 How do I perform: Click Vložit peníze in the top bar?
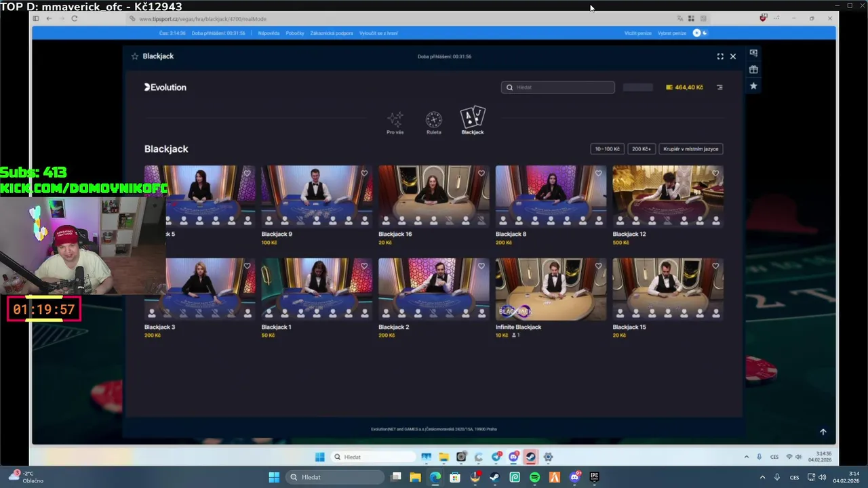pos(637,33)
